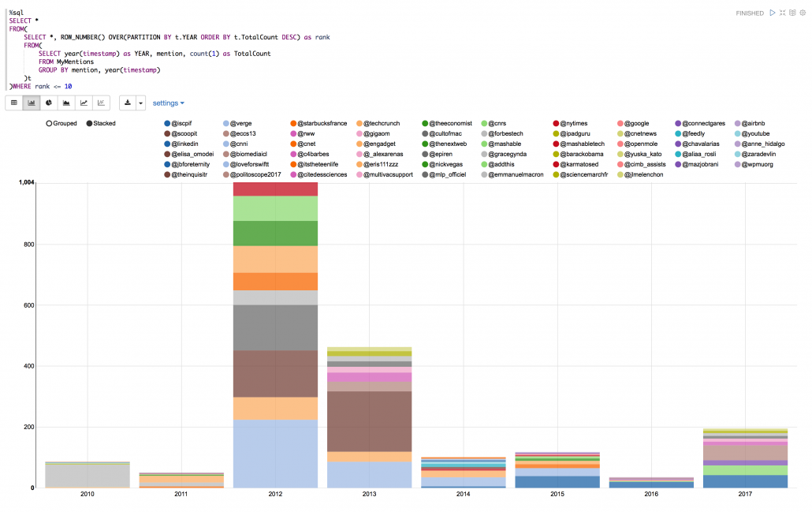This screenshot has height=512, width=812.
Task: Switch to pie chart visualization
Action: [x=49, y=103]
